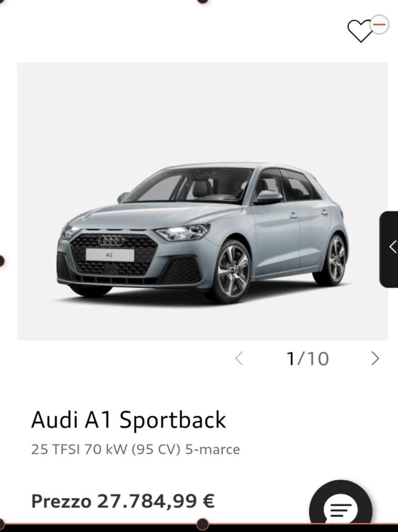Open the Audi A1 car photo
This screenshot has height=532, width=398.
(203, 201)
